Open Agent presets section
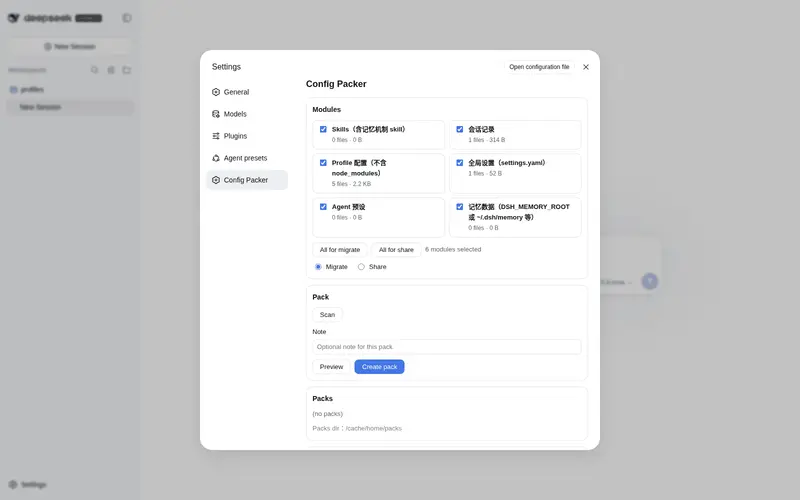Screen dimensions: 800x500 click(247, 158)
